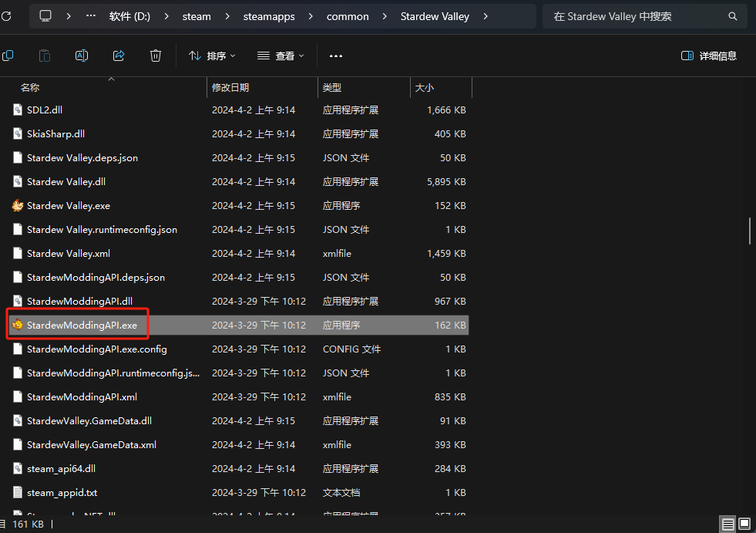Click the Share icon in toolbar

pyautogui.click(x=119, y=56)
